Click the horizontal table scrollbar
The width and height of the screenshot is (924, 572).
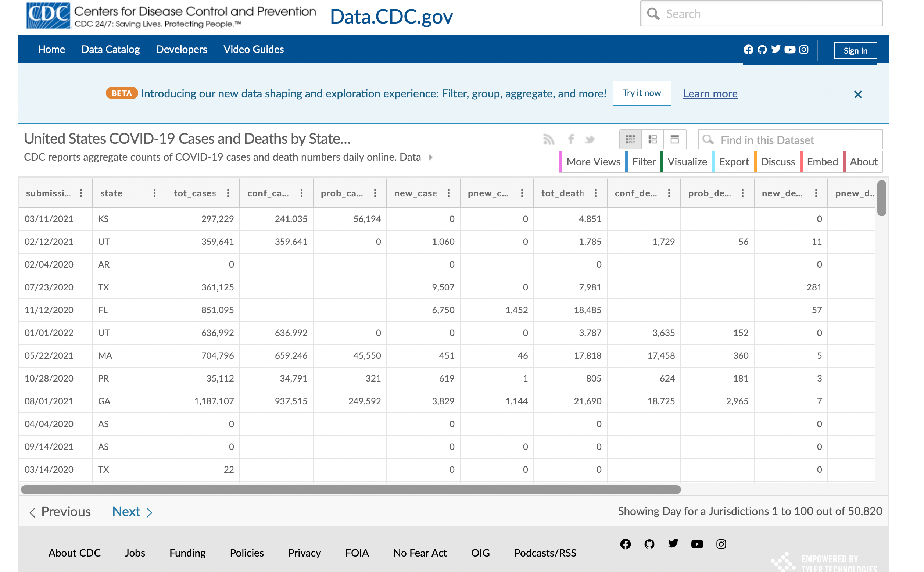pos(351,490)
